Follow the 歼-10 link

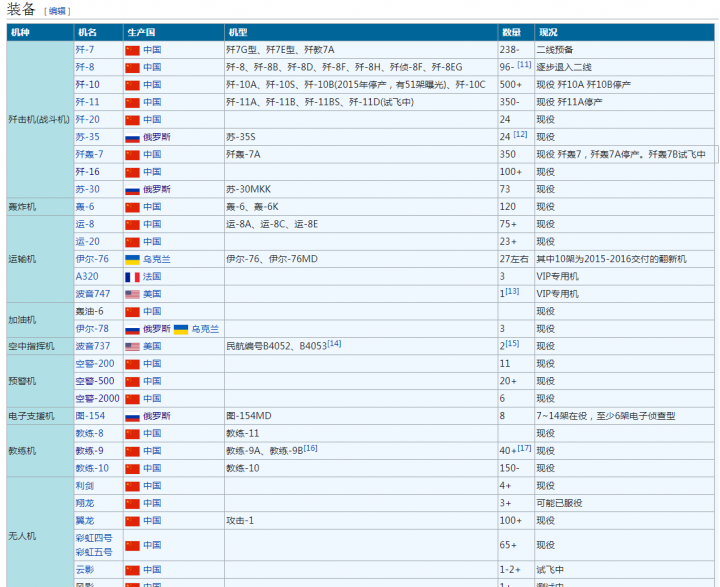coord(87,85)
